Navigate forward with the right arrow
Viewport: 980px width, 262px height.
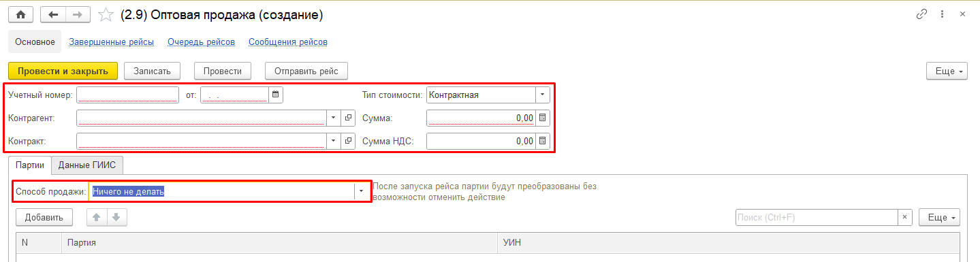click(78, 14)
